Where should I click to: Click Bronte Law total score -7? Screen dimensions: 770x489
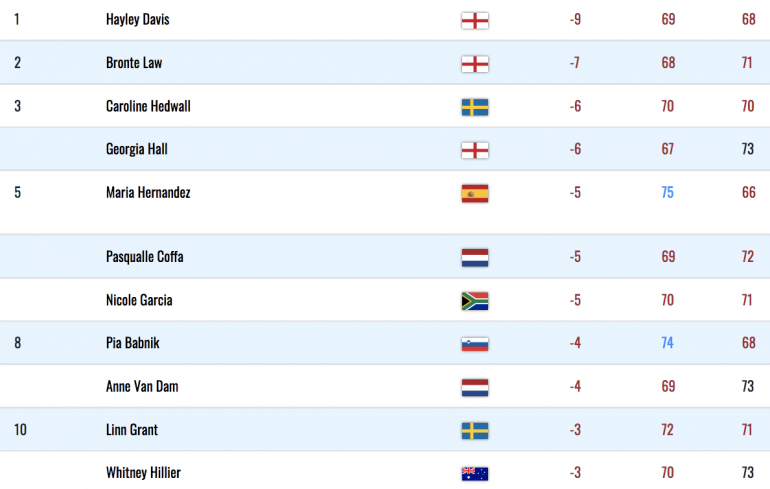[x=575, y=63]
